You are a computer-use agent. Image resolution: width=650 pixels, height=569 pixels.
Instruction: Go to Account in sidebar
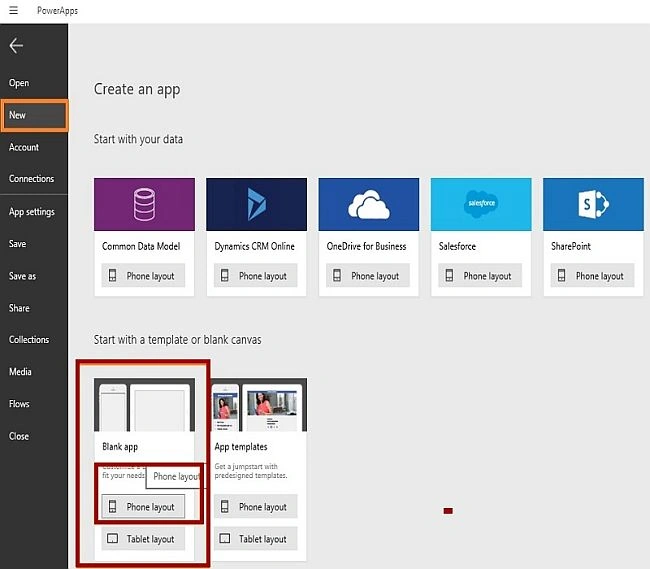24,147
